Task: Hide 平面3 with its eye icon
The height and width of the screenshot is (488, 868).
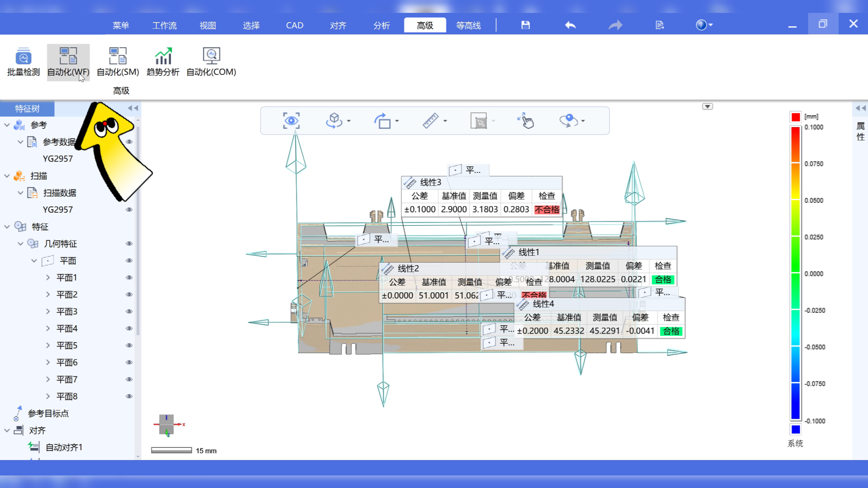Action: tap(129, 311)
